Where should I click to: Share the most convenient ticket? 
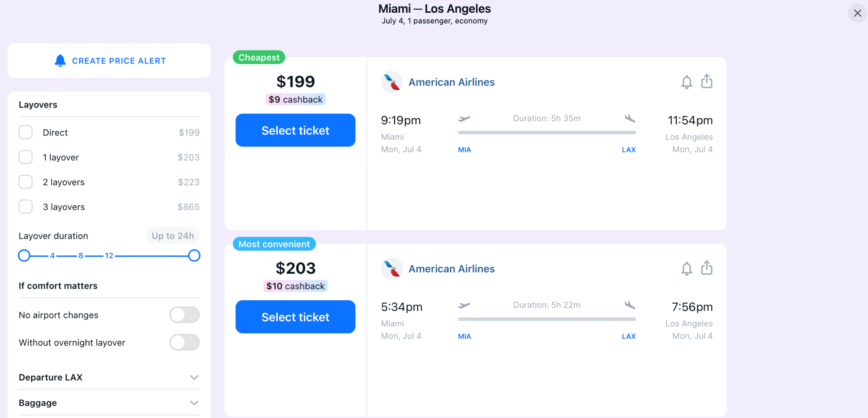pos(706,267)
